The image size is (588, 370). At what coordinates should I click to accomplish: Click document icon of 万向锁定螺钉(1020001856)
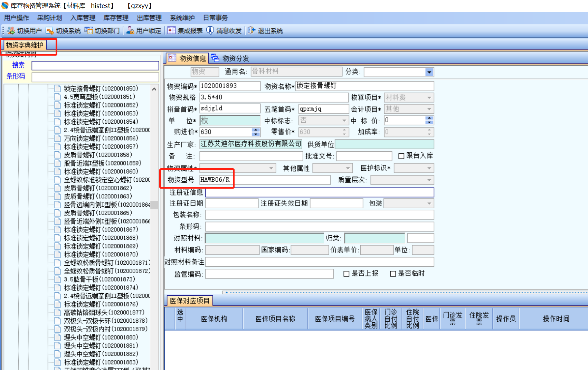[58, 138]
